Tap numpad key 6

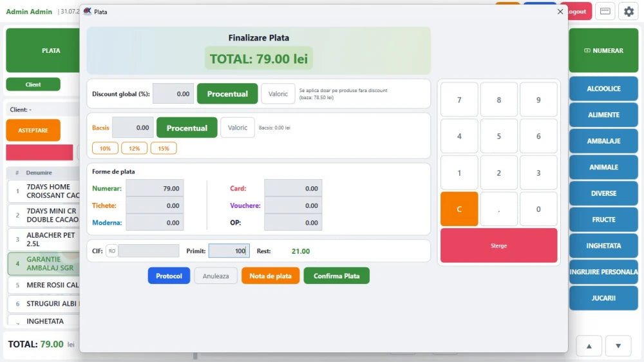click(538, 136)
